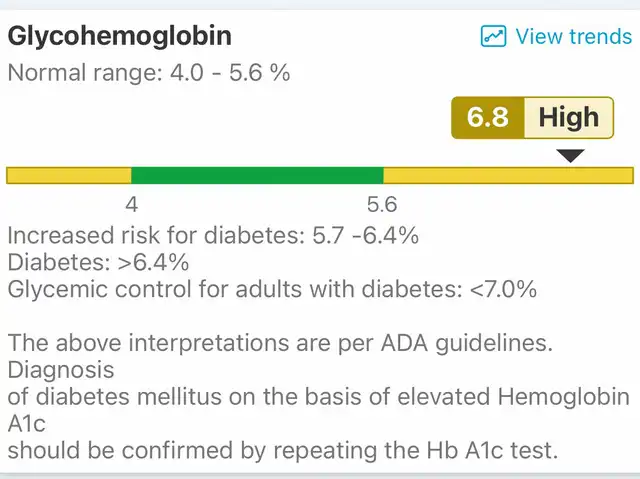
Task: Click the left yellow low-range segment
Action: pyautogui.click(x=69, y=175)
